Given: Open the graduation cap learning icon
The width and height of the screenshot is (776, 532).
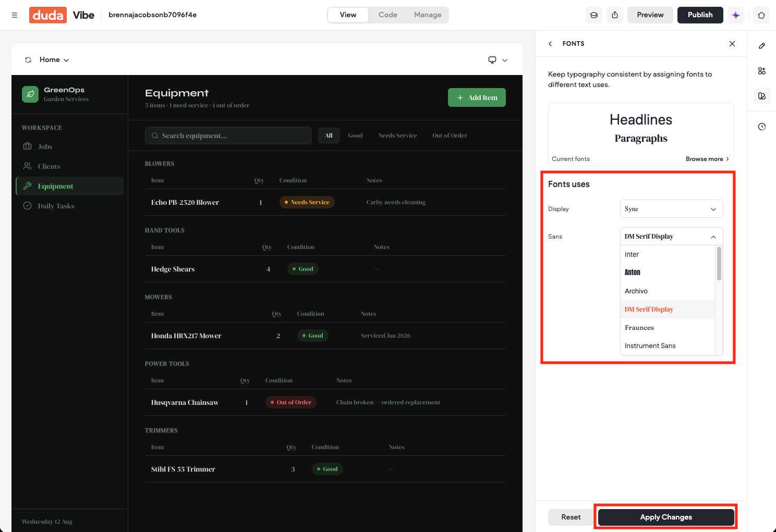Looking at the screenshot, I should 593,15.
